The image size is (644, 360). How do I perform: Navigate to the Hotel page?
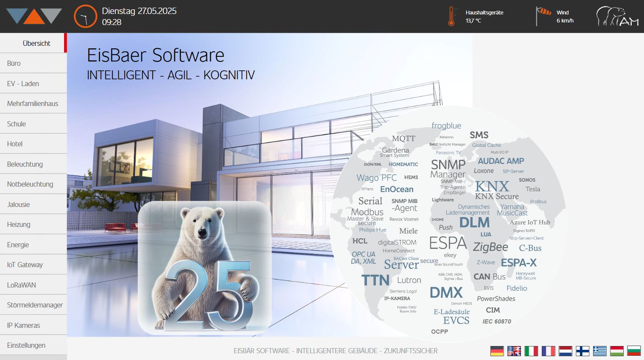coord(34,144)
